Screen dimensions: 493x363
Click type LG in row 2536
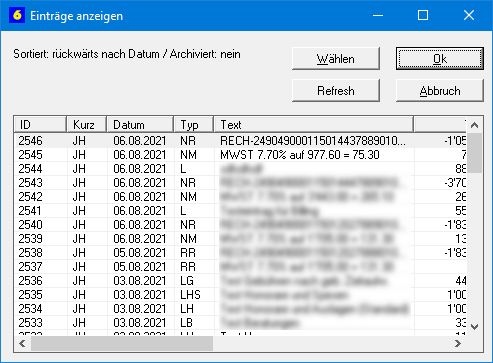click(x=187, y=281)
